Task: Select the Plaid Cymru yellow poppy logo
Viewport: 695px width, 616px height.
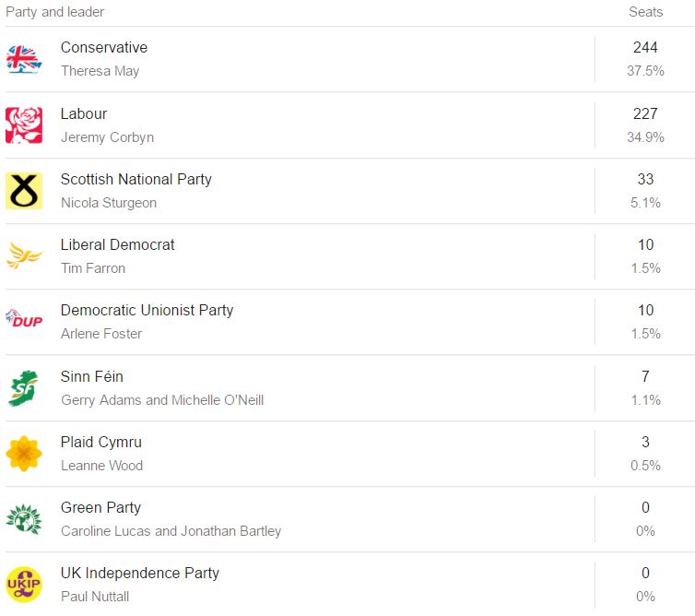Action: (x=24, y=454)
